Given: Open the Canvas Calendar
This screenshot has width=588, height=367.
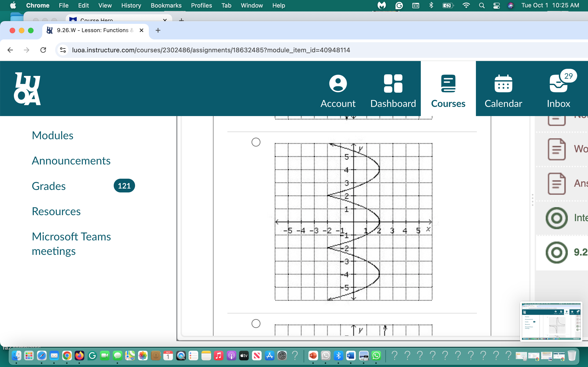Looking at the screenshot, I should click(503, 91).
